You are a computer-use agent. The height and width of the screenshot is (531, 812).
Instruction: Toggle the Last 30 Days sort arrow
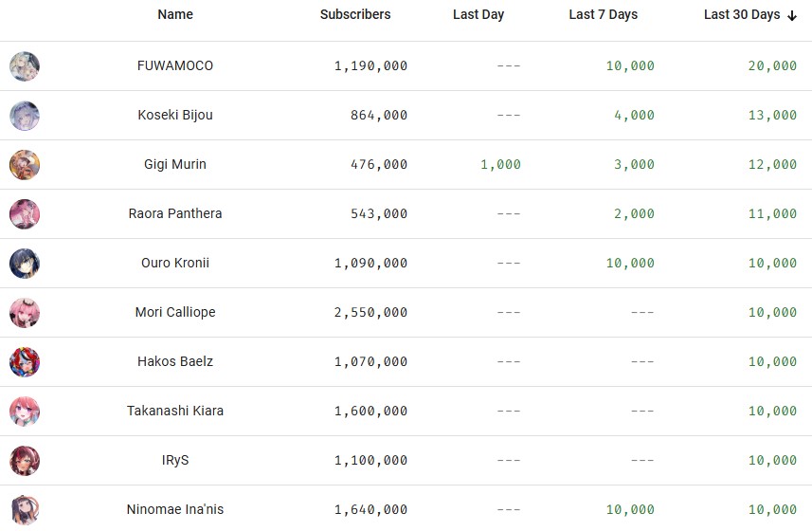pos(792,15)
